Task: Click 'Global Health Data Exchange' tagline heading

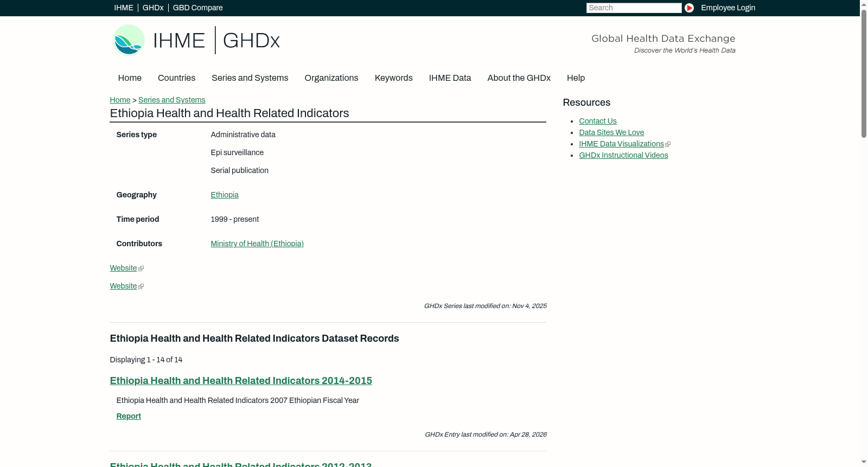Action: click(663, 39)
